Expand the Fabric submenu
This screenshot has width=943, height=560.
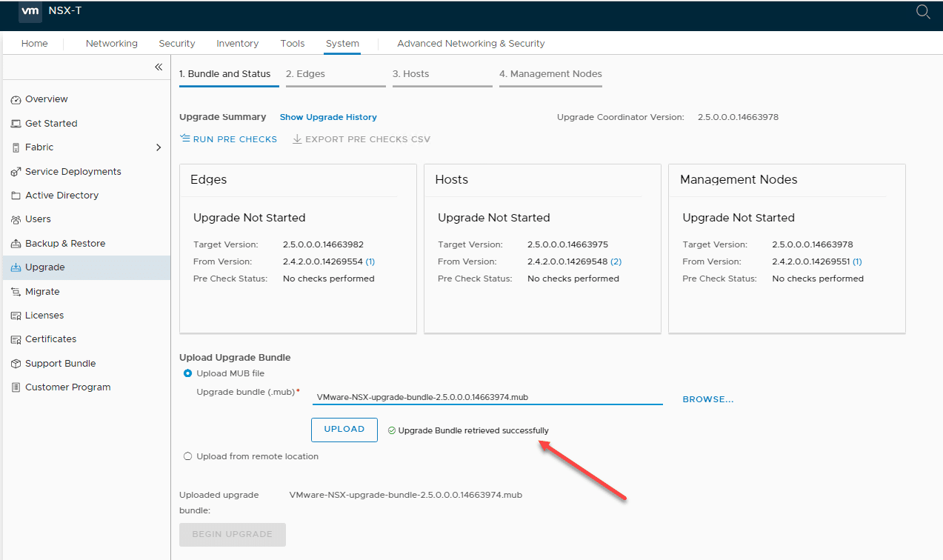158,147
